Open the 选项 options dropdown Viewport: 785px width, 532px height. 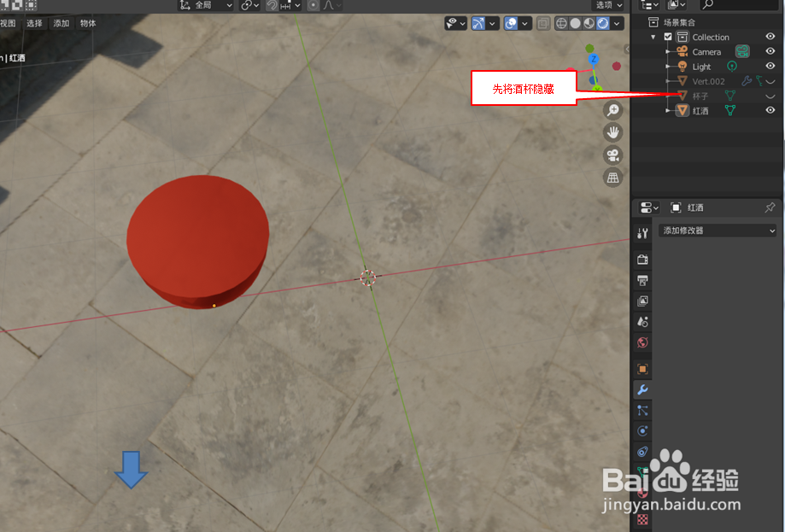pyautogui.click(x=609, y=5)
